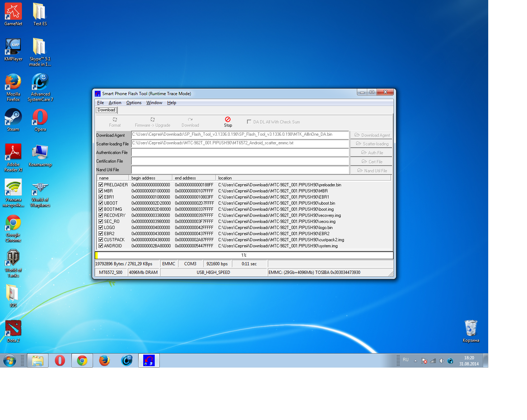Click the Firefox icon in the taskbar
This screenshot has width=527, height=420.
[104, 360]
